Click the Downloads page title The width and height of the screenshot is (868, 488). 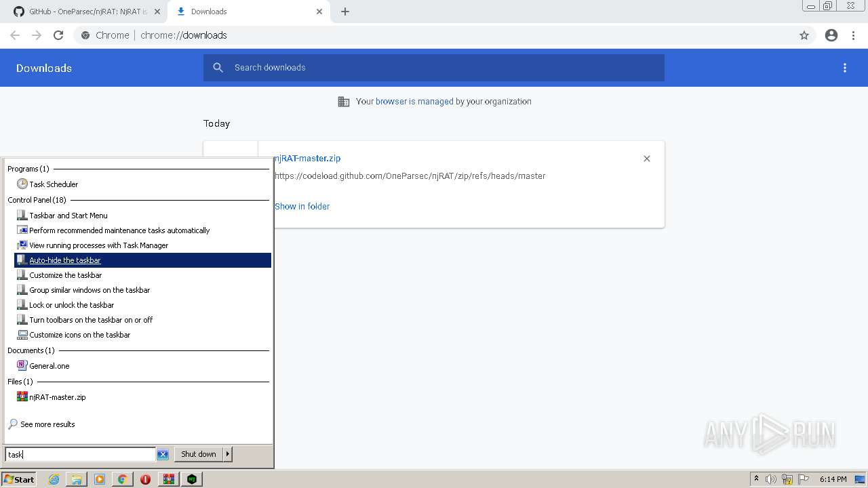44,68
